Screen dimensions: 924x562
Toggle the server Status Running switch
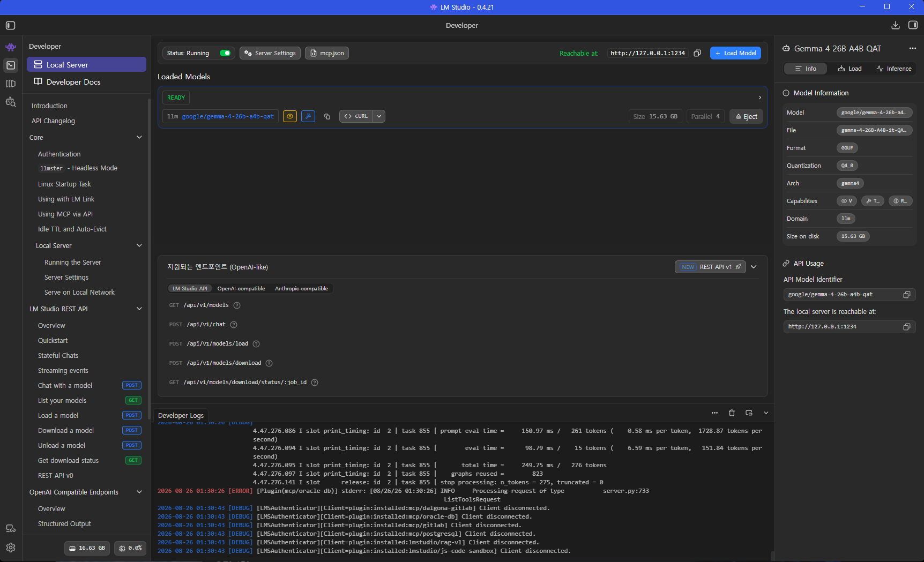pos(225,53)
